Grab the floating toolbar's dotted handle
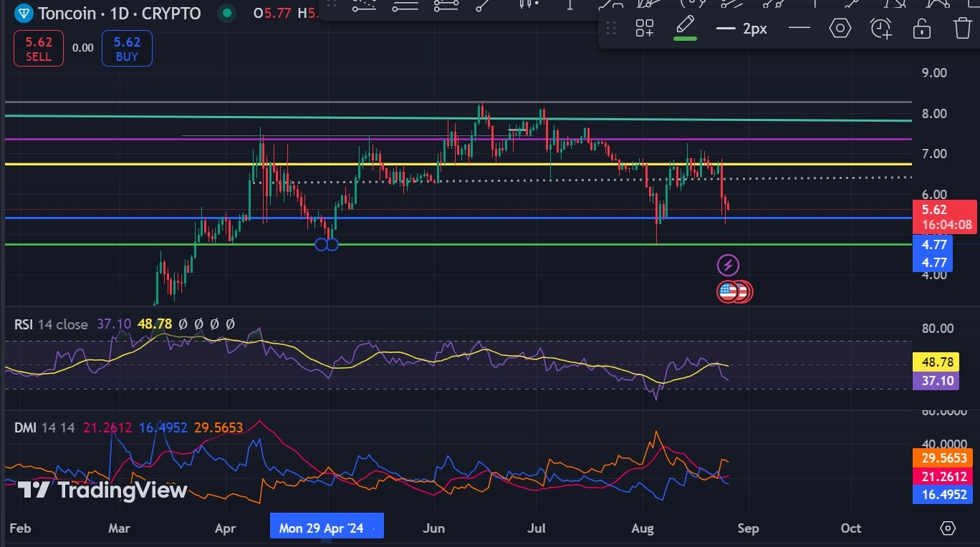 (x=611, y=28)
